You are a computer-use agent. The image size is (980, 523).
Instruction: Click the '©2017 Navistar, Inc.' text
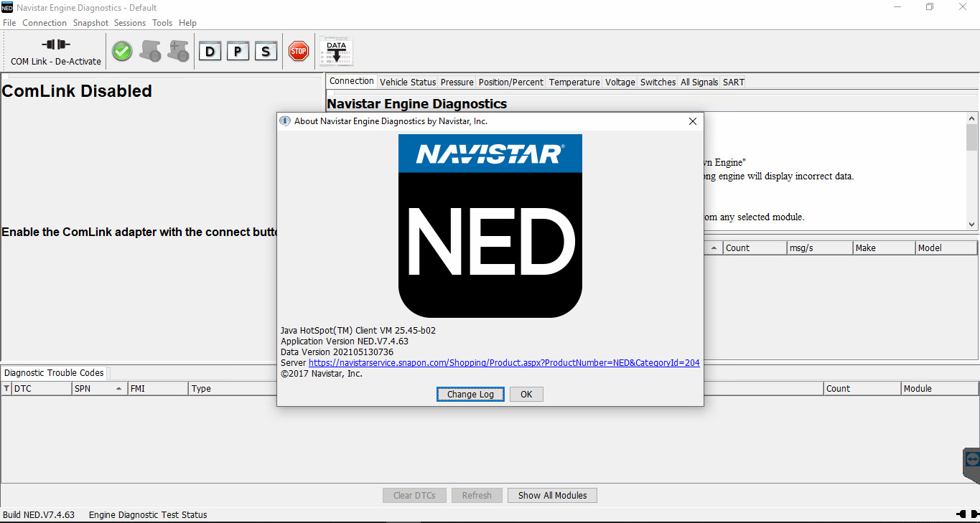coord(322,374)
